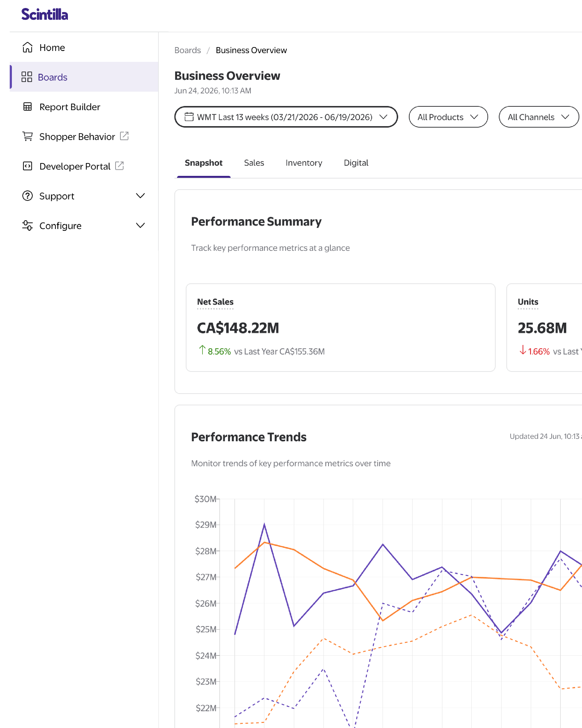Click the Support question mark icon
This screenshot has width=582, height=728.
27,196
